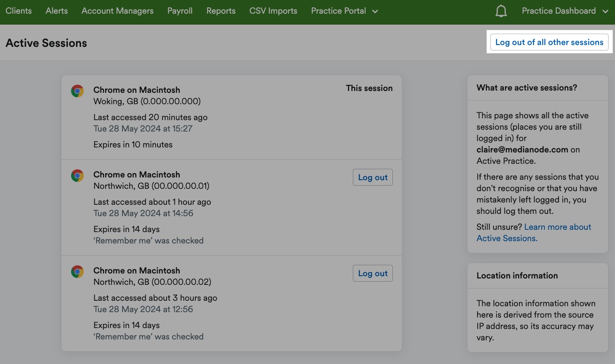Viewport: 615px width, 364px height.
Task: Go to CSV Imports
Action: point(273,10)
